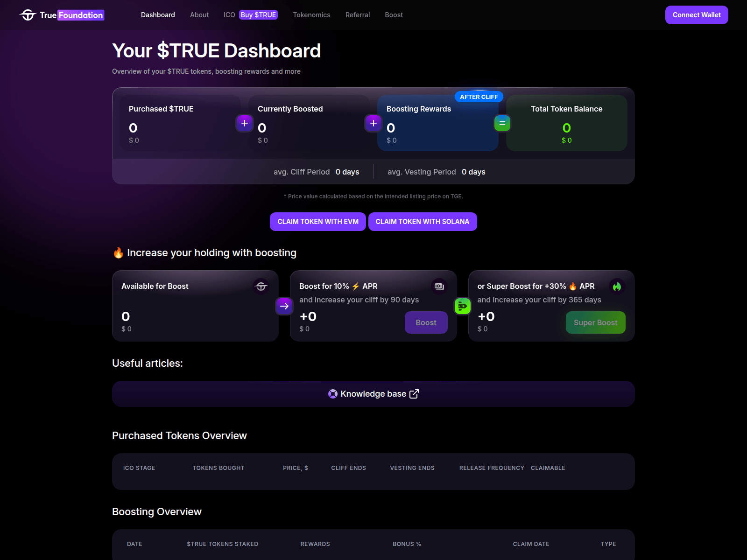Image resolution: width=747 pixels, height=560 pixels.
Task: Click the CLAIMABLE column header
Action: coord(548,468)
